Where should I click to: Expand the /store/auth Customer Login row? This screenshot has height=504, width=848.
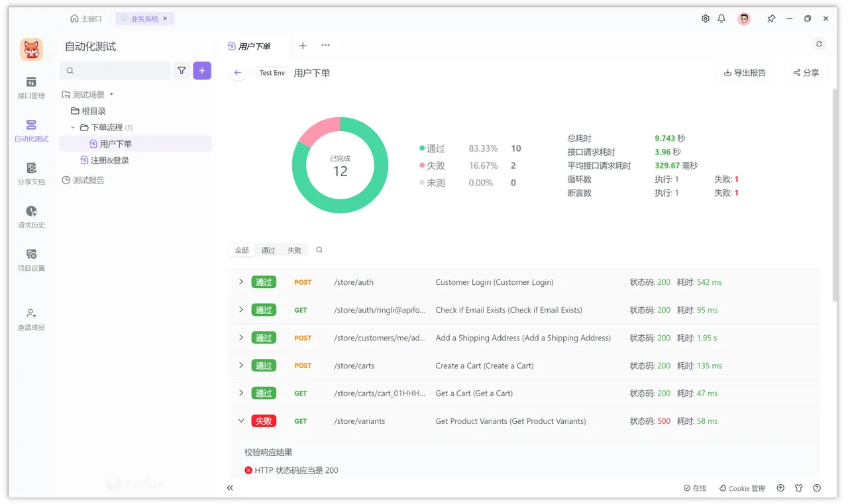point(241,282)
